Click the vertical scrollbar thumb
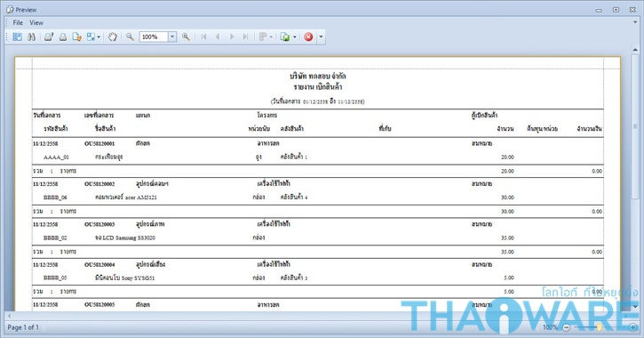 (635, 126)
